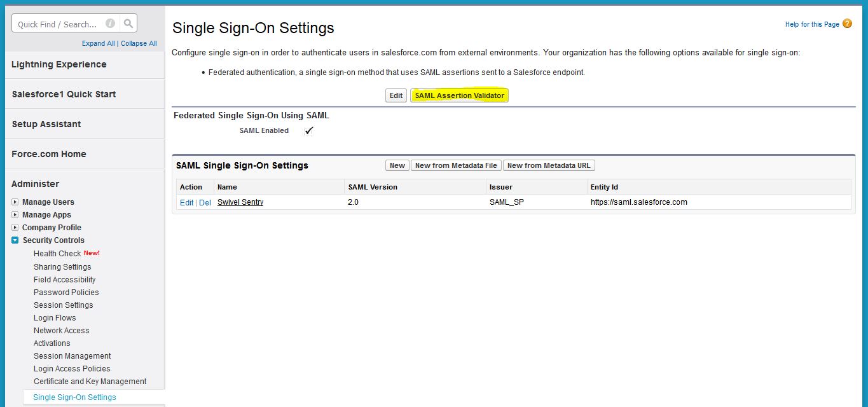Select Certificate and Key Management
The image size is (868, 407).
[90, 381]
